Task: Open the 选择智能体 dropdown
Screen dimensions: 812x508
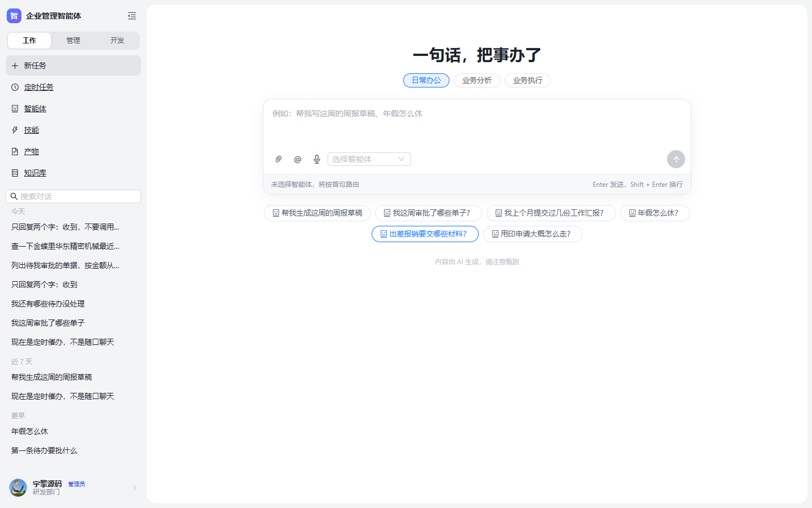Action: point(369,159)
